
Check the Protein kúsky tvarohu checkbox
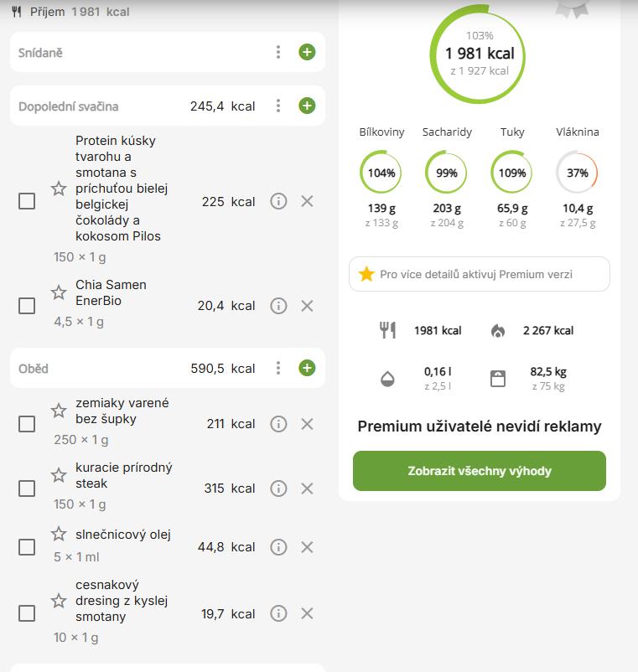[x=27, y=201]
